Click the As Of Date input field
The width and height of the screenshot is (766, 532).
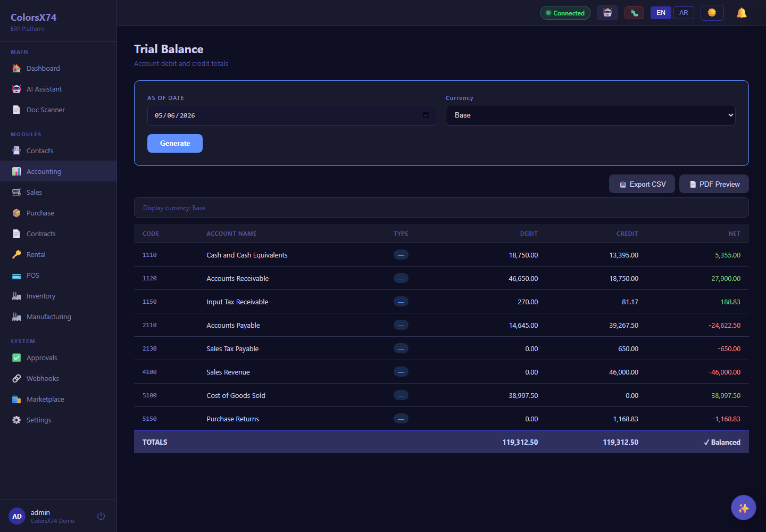(x=292, y=115)
